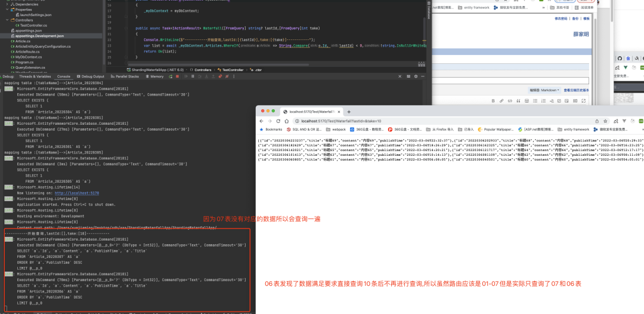
Task: Click 薛家明 author name link
Action: (581, 35)
